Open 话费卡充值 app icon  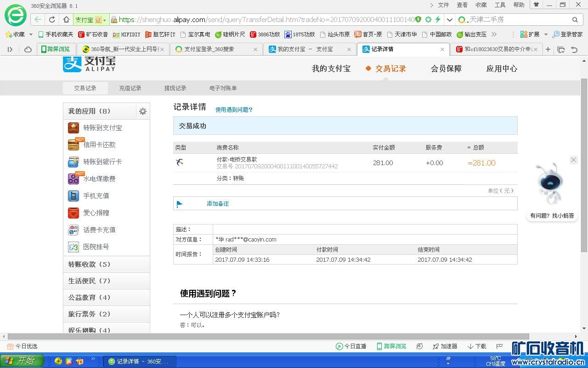click(73, 230)
